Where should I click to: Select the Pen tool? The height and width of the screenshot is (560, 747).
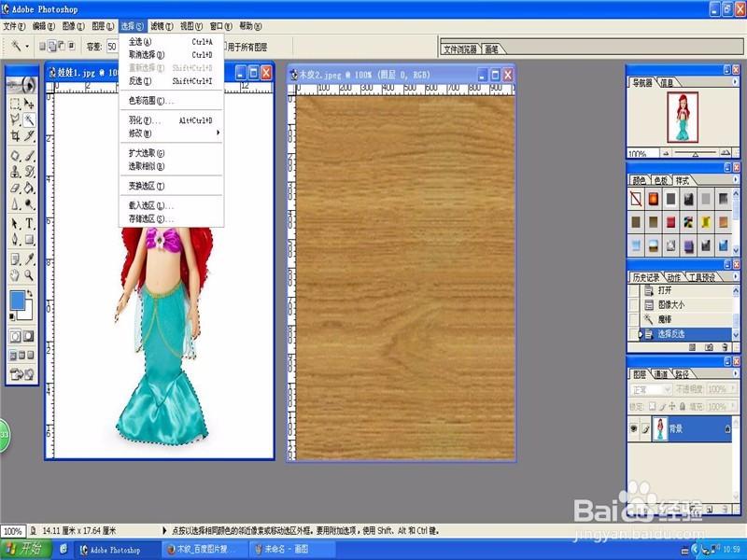[15, 240]
